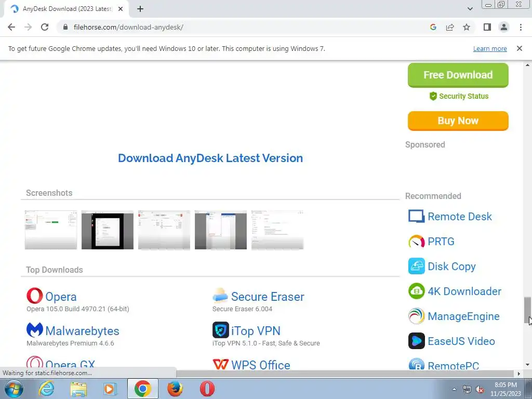Open the Opera GX link
Viewport: 532px width, 399px height.
pos(70,365)
